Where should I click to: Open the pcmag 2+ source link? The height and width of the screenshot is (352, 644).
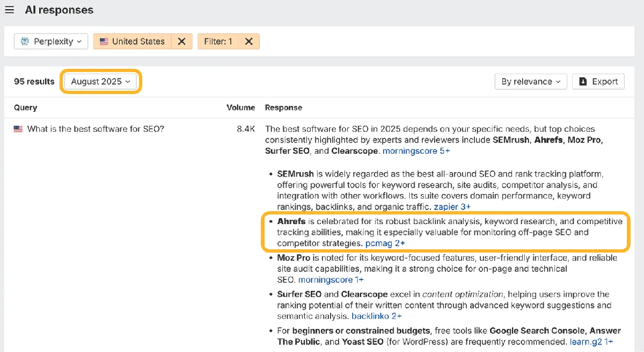(385, 243)
